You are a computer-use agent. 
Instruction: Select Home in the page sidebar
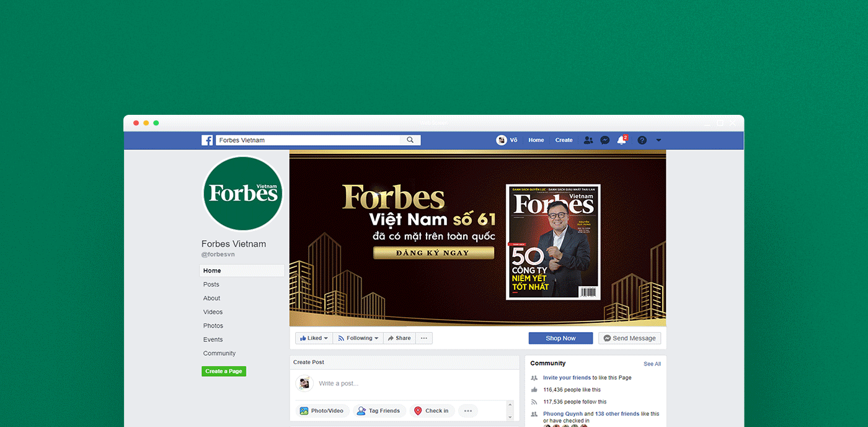242,271
